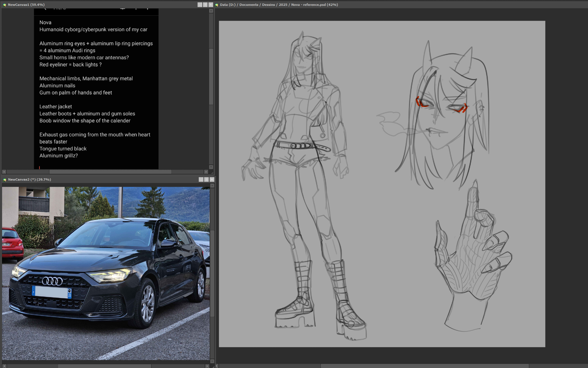588x368 pixels.
Task: Click scroll-down arrow in NewCanvas1
Action: [211, 167]
